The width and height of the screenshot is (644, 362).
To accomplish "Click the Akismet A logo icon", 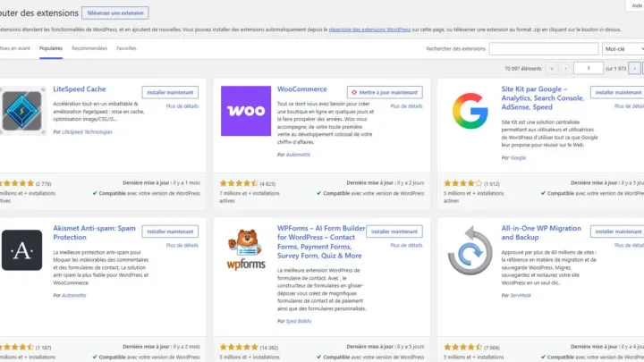I will click(x=21, y=250).
